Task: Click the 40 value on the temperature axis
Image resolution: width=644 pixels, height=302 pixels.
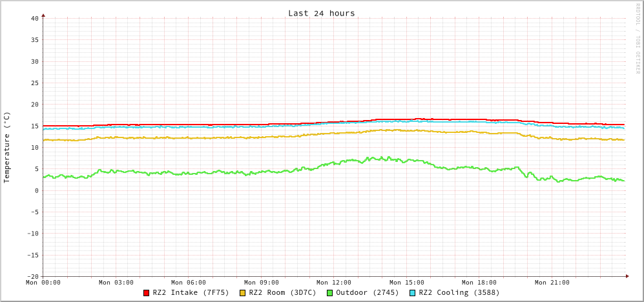Action: [x=34, y=18]
